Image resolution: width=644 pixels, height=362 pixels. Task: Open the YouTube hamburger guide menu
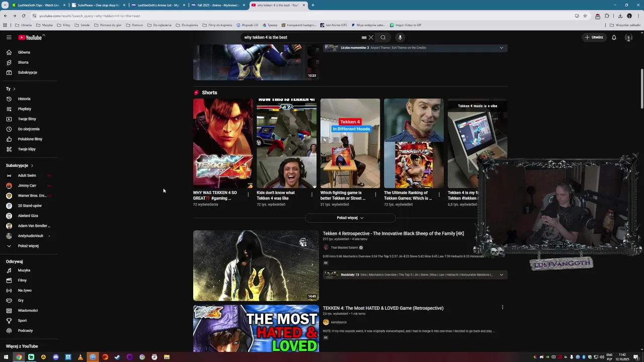tap(9, 37)
